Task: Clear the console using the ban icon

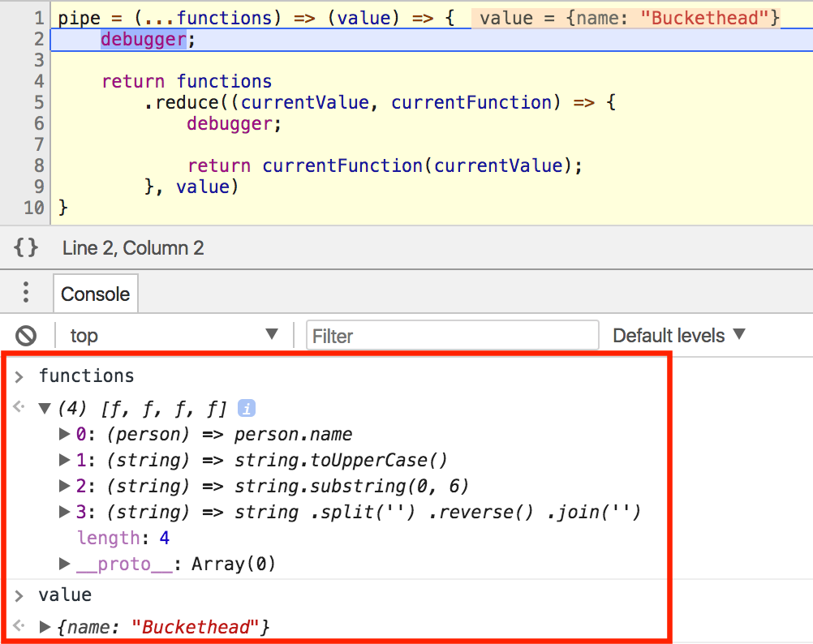Action: [25, 335]
